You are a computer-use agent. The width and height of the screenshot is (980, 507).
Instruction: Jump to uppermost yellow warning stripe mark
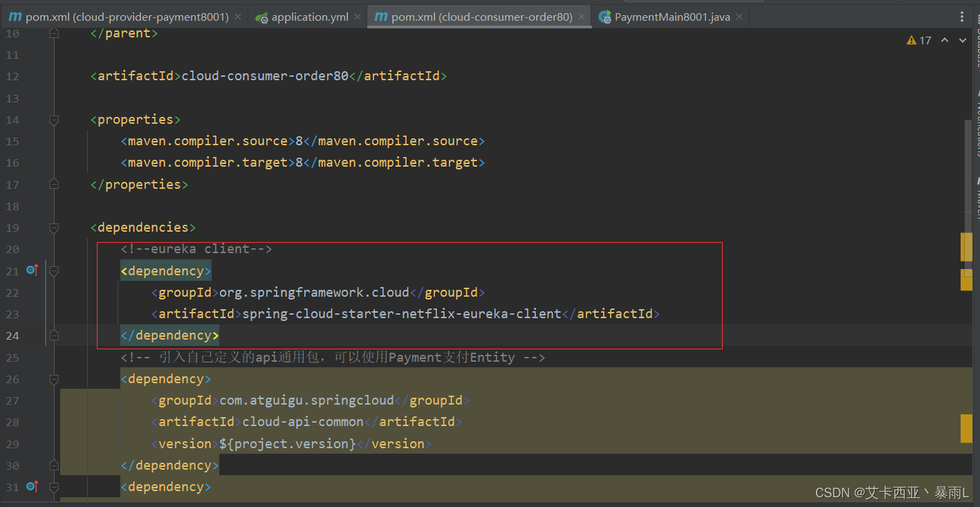tap(966, 247)
